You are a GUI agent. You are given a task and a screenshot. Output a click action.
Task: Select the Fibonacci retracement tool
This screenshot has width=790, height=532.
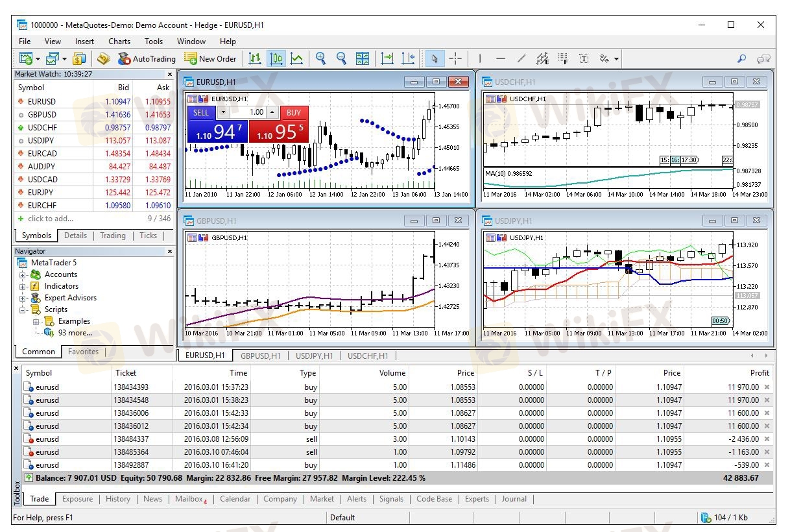point(562,58)
